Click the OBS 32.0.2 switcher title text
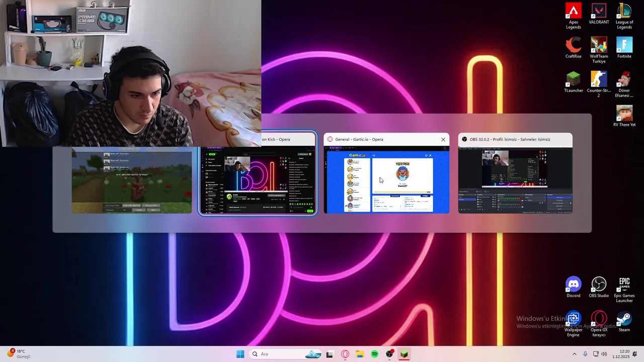 510,139
